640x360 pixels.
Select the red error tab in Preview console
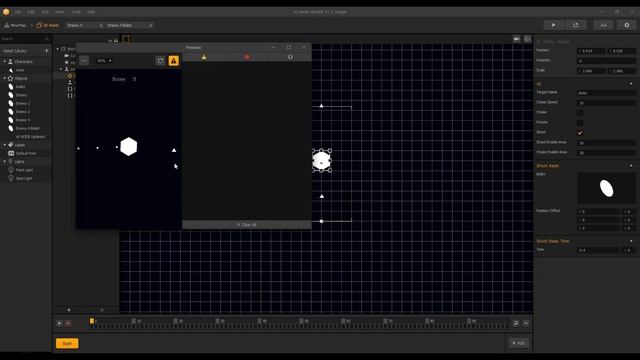pyautogui.click(x=247, y=57)
